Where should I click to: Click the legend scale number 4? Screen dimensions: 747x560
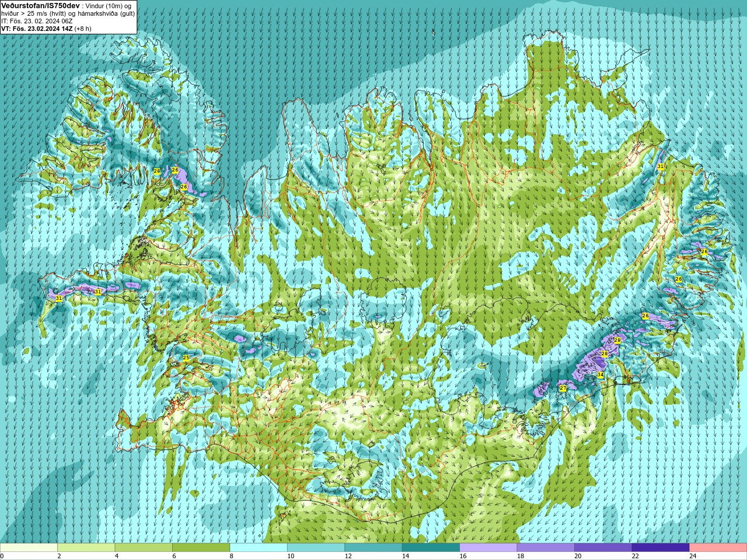[117, 556]
